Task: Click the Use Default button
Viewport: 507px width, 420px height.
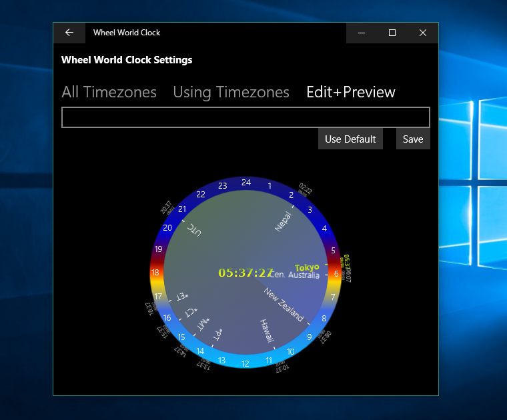Action: 350,139
